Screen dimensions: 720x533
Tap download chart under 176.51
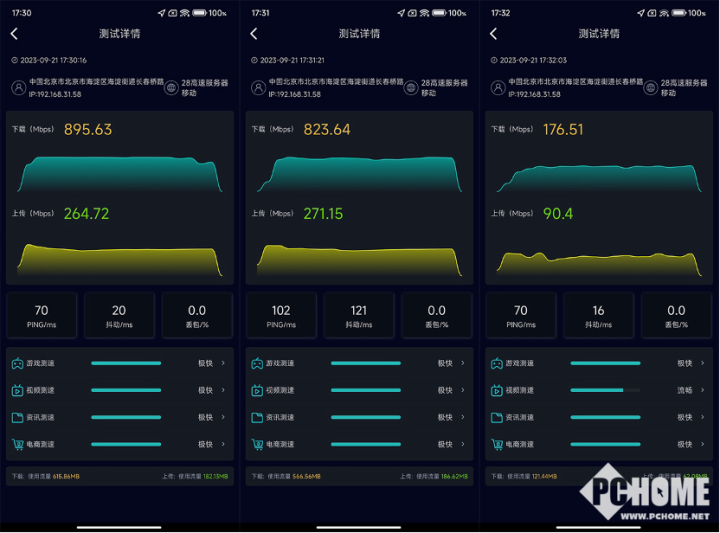(x=599, y=178)
